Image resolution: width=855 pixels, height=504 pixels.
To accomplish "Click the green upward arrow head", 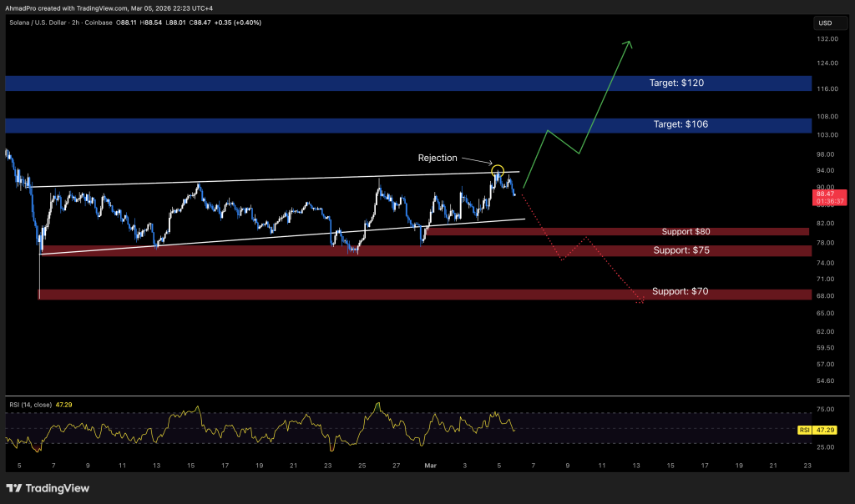I will click(629, 44).
